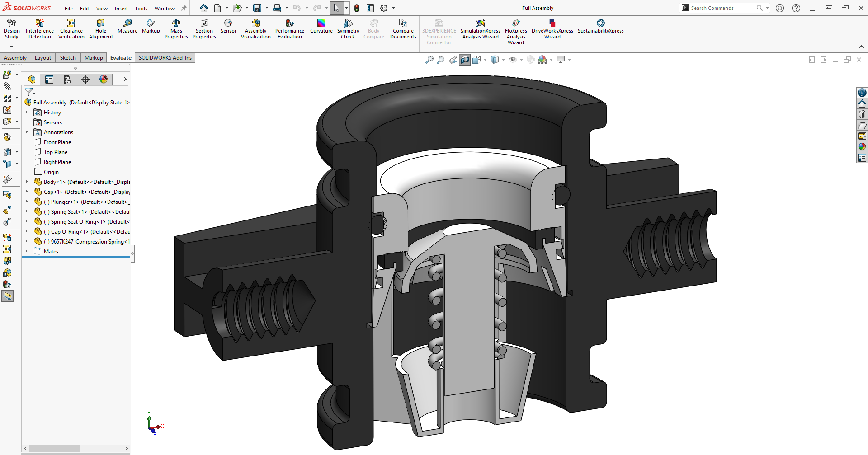
Task: Click the Save icon
Action: 257,8
